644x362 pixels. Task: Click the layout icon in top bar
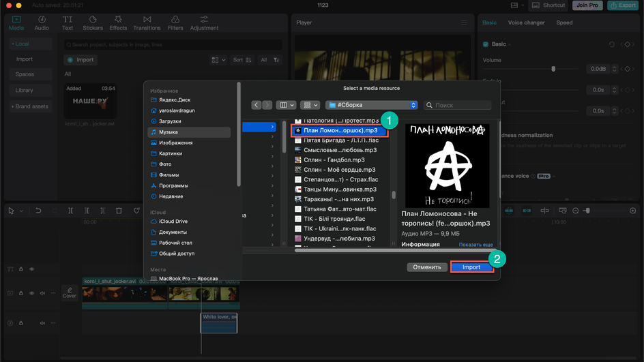pyautogui.click(x=514, y=5)
